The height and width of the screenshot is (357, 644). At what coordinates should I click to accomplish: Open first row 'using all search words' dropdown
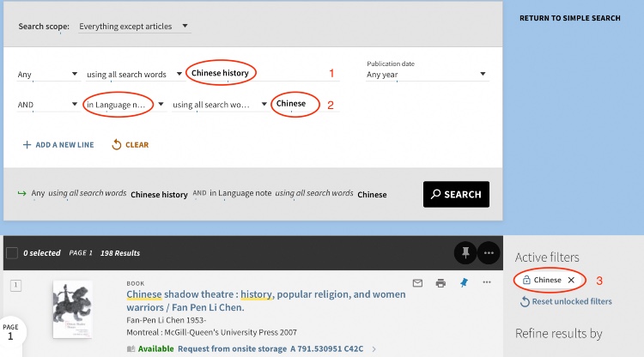point(134,75)
